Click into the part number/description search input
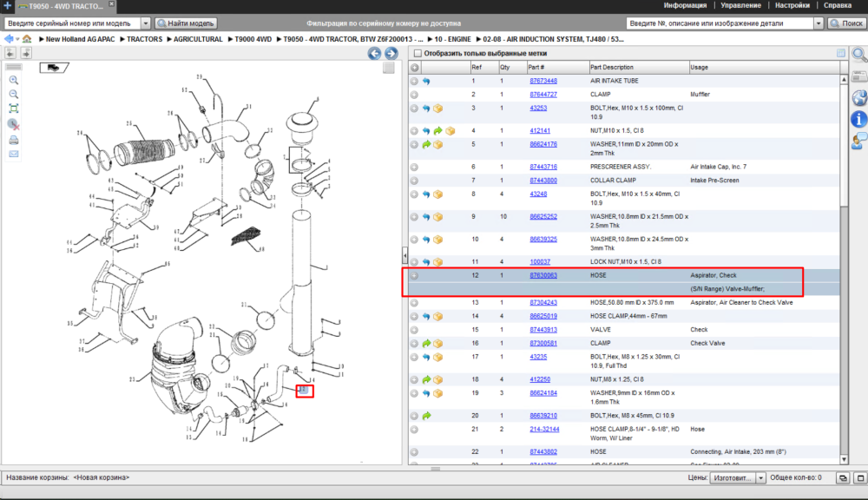The height and width of the screenshot is (500, 868). pos(720,23)
